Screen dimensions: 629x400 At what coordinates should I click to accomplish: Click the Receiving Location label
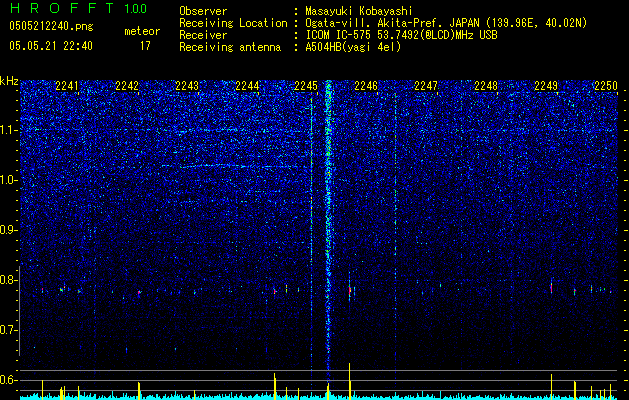pyautogui.click(x=233, y=23)
